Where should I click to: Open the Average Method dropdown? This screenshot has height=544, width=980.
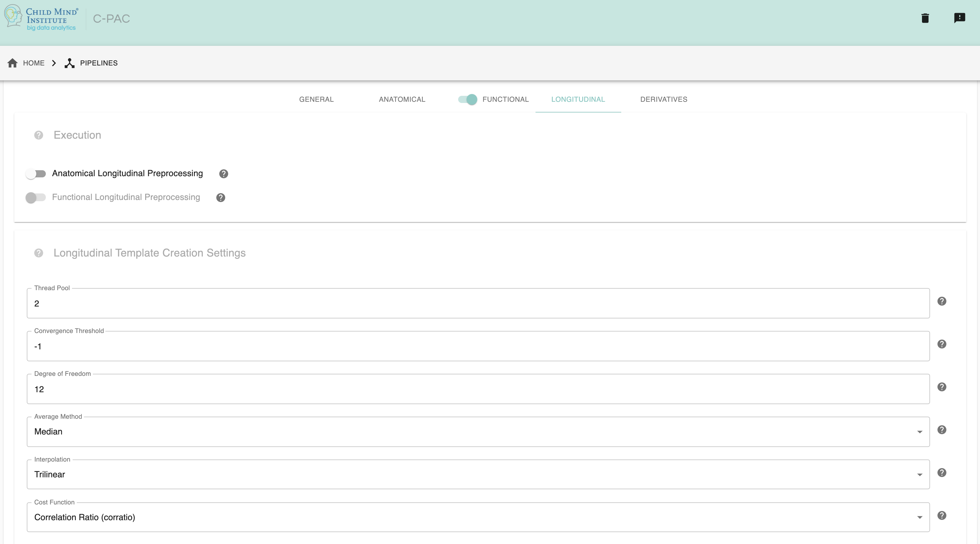[478, 432]
